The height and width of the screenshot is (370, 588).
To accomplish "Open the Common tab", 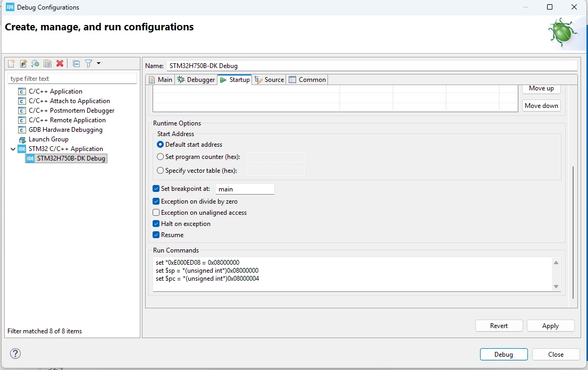I will pyautogui.click(x=307, y=79).
